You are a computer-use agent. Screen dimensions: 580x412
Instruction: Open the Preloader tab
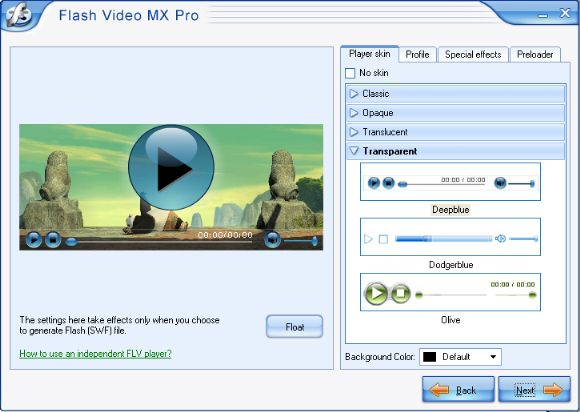pyautogui.click(x=535, y=55)
